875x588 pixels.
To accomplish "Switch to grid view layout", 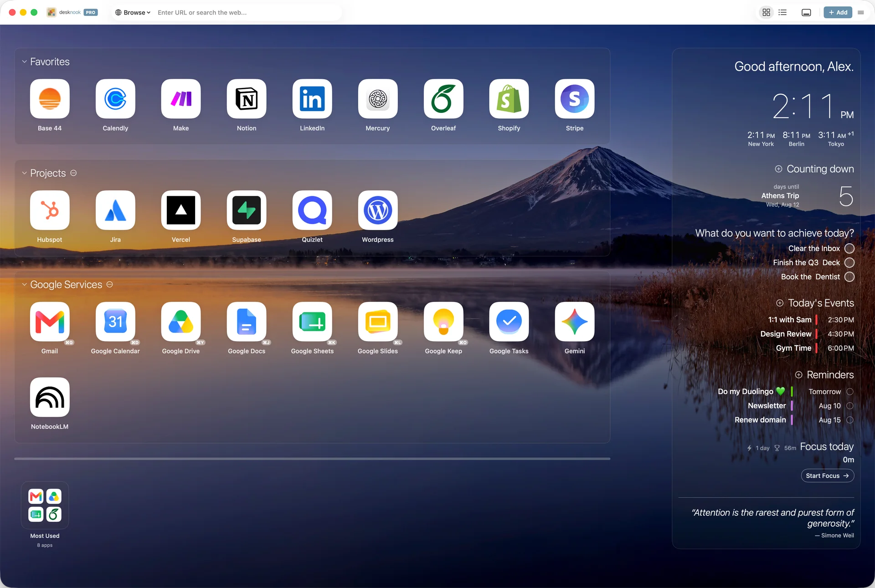I will coord(767,12).
